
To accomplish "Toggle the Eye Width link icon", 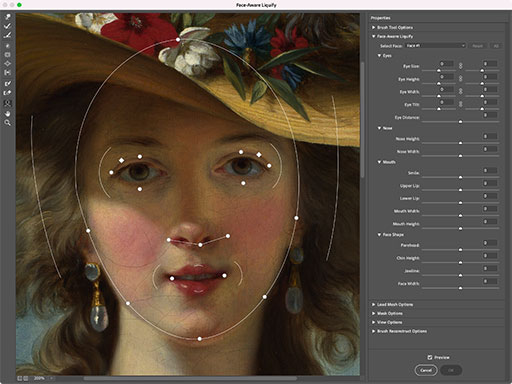I will [460, 91].
